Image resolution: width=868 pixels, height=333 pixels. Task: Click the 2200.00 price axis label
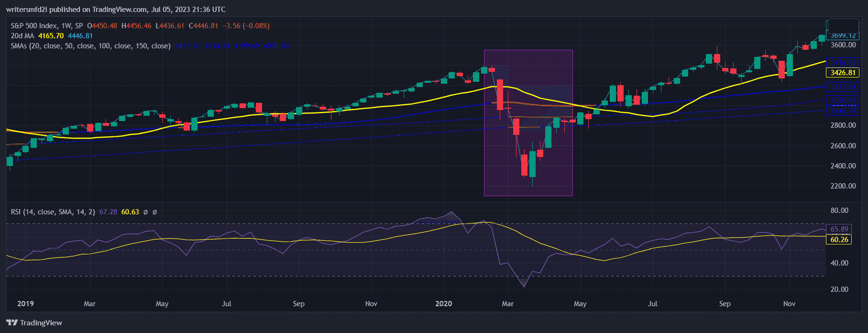tap(843, 186)
